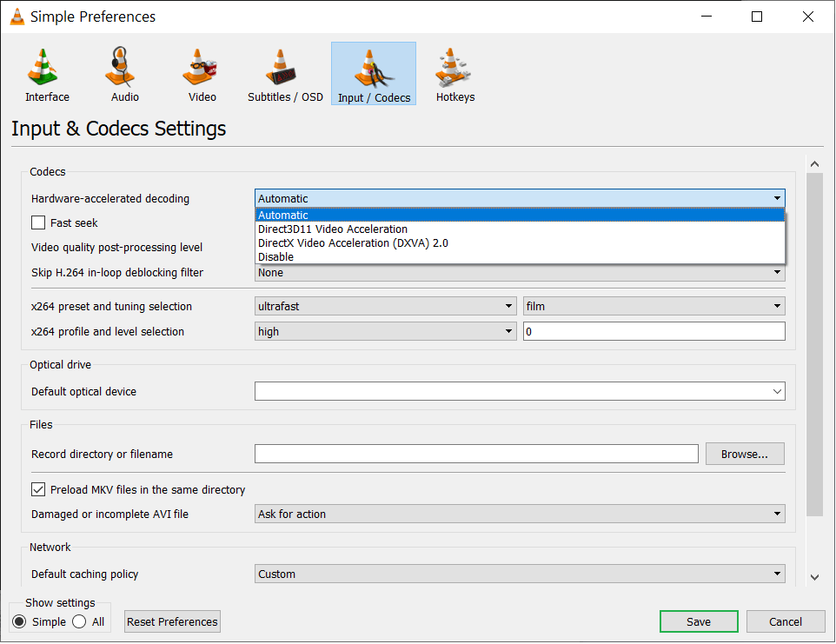Choose Disable in hardware decoding list
The height and width of the screenshot is (644, 836).
(x=520, y=257)
